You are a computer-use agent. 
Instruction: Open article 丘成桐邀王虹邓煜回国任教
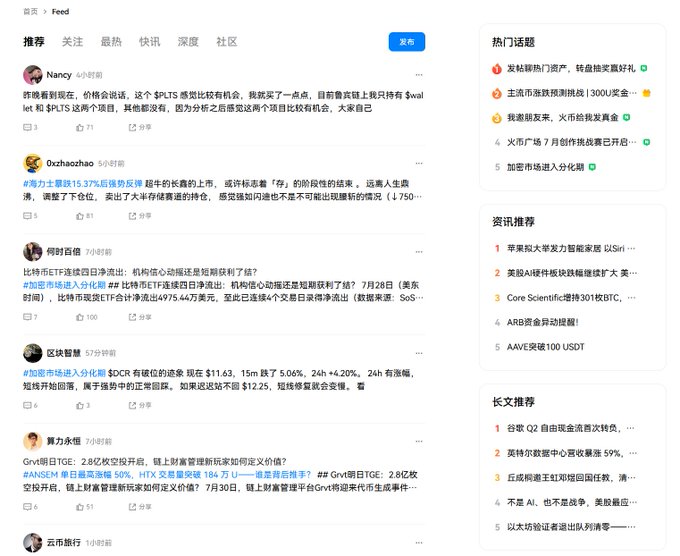(x=572, y=478)
